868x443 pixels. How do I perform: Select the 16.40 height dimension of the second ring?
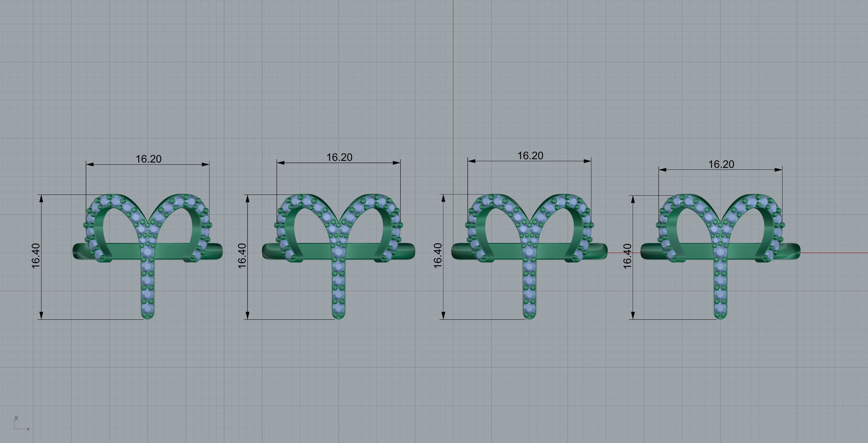tap(242, 256)
